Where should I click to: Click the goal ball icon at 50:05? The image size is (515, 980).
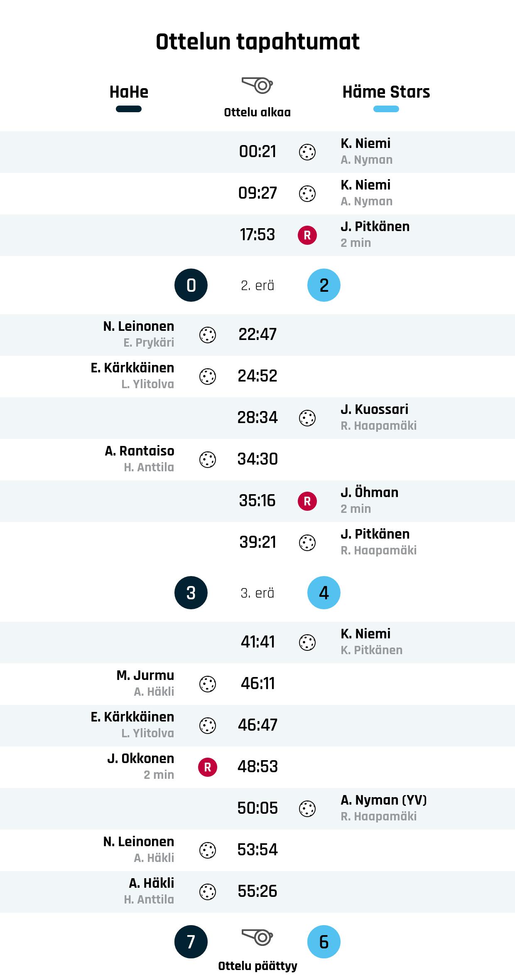point(307,809)
